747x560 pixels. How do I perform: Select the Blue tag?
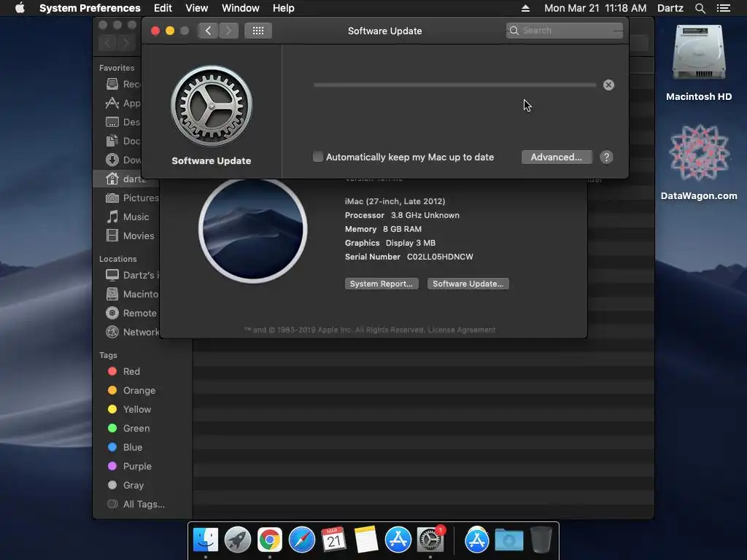[x=125, y=448]
